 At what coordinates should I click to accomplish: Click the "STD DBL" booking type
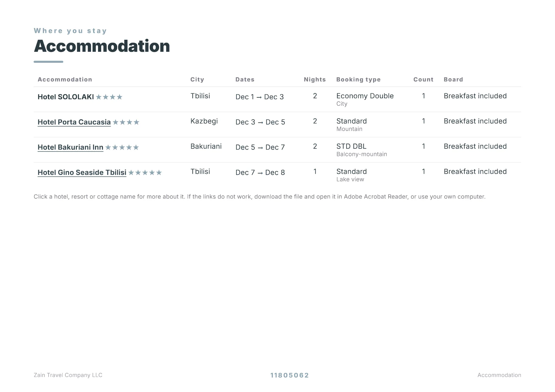351,146
